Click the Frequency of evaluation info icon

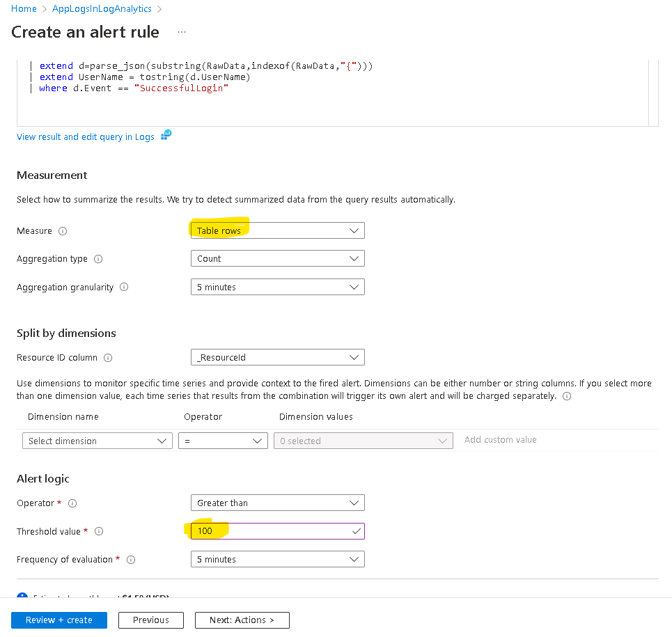131,560
